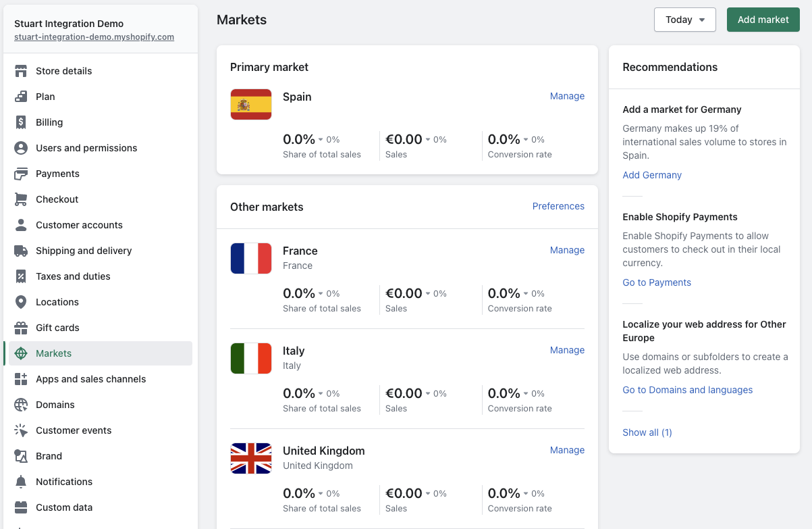The image size is (812, 529).
Task: Navigate to Users and permissions
Action: [x=101, y=148]
